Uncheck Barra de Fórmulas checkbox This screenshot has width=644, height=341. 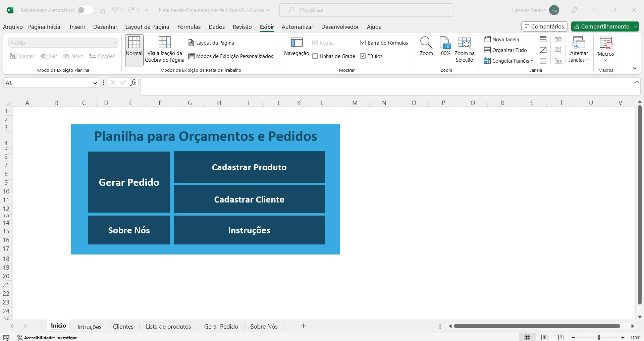pos(363,43)
